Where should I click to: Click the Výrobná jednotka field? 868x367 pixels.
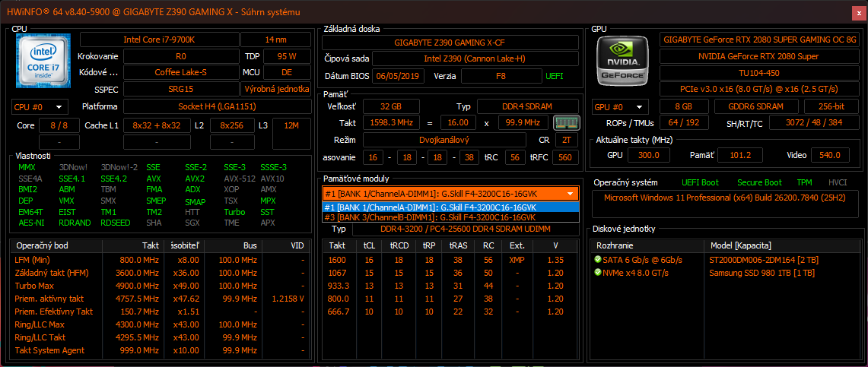275,89
